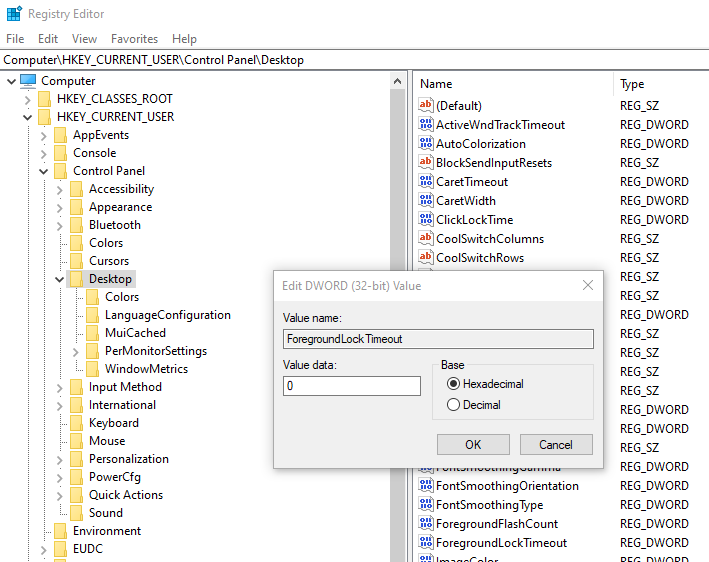Screen dimensions: 709x562
Task: Expand the Accessibility key
Action: point(60,190)
